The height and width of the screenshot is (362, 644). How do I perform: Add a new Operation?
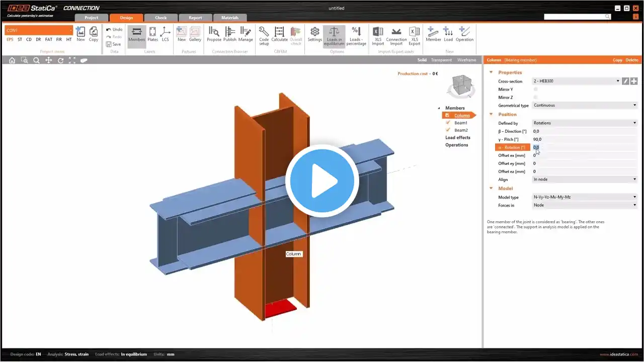pos(464,34)
